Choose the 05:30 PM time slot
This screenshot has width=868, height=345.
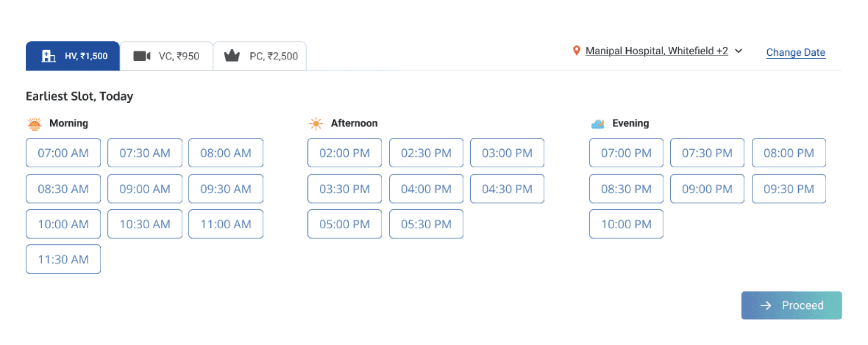coord(426,224)
